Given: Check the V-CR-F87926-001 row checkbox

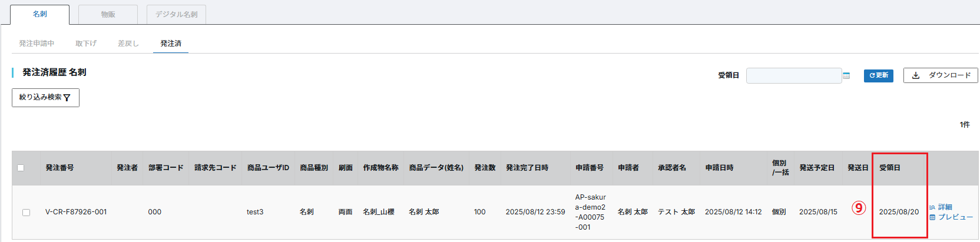Looking at the screenshot, I should 26,213.
